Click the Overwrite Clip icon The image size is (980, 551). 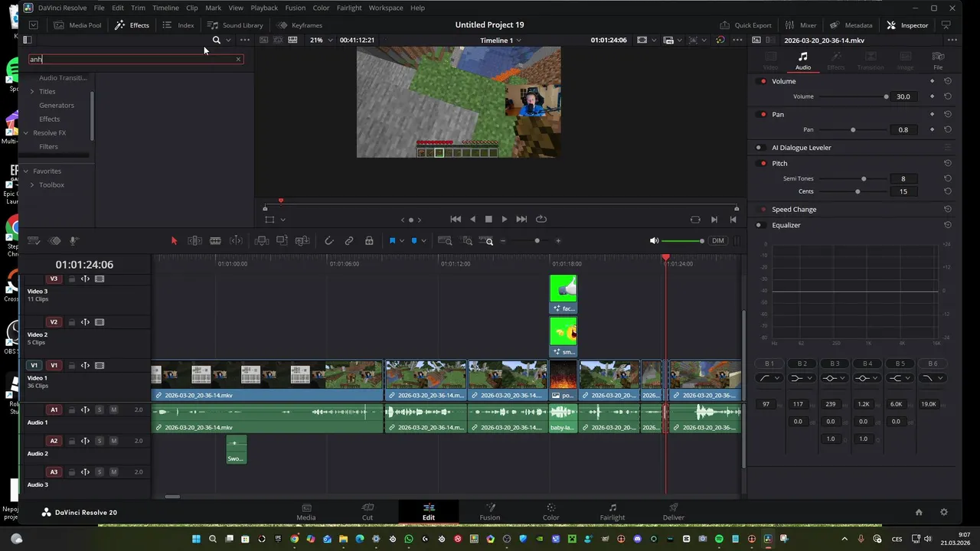pyautogui.click(x=282, y=241)
